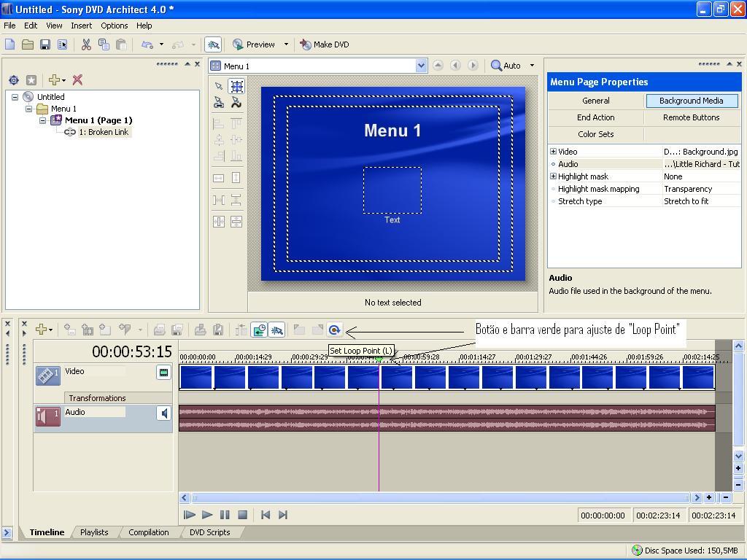Select the 1: Broken Link tree item
Viewport: 747px width, 560px height.
tap(104, 132)
